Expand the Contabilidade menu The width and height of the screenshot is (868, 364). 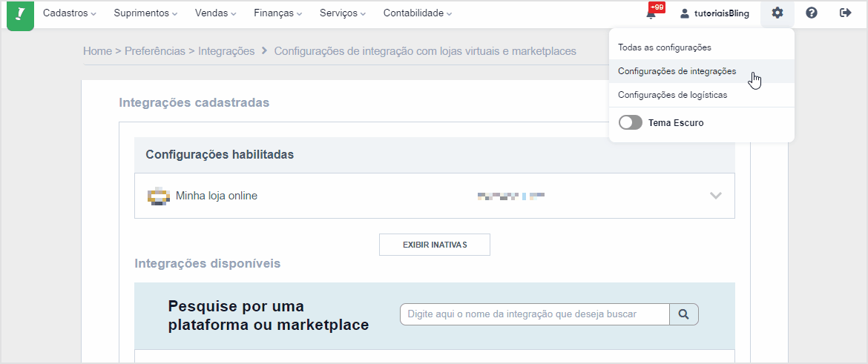[418, 13]
